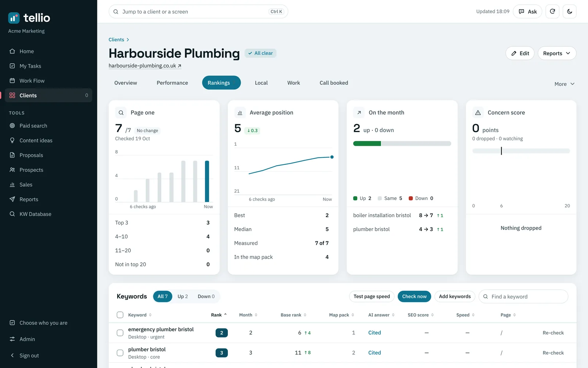Viewport: 588px width, 368px height.
Task: Open Work Flow calendar icon
Action: pyautogui.click(x=12, y=81)
